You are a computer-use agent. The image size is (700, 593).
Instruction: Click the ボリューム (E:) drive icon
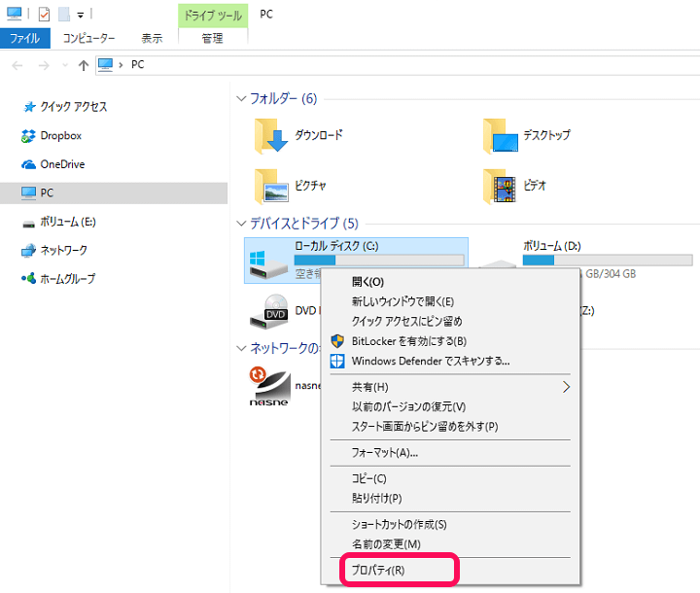point(28,224)
